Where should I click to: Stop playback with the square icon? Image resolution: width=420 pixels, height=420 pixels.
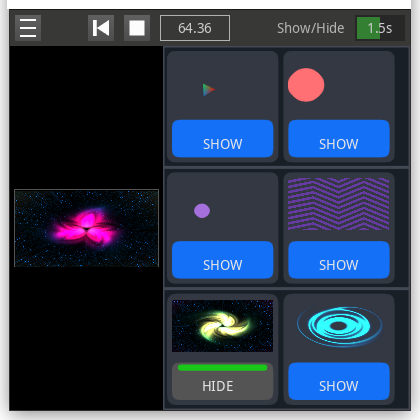[x=137, y=28]
